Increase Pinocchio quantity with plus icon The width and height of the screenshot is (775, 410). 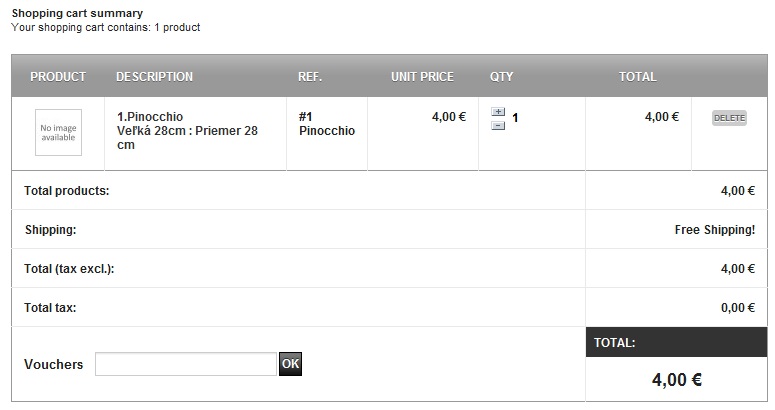point(498,112)
